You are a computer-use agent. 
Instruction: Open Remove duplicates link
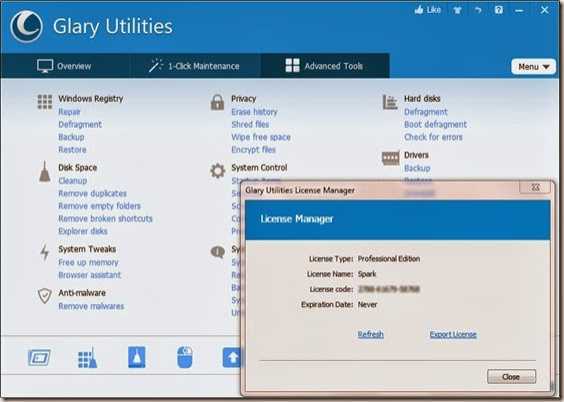(x=92, y=193)
